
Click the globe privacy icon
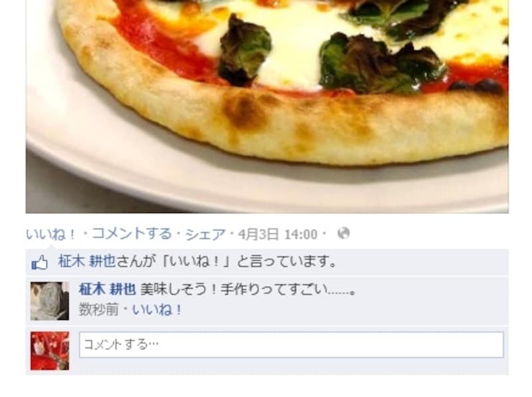[x=343, y=233]
